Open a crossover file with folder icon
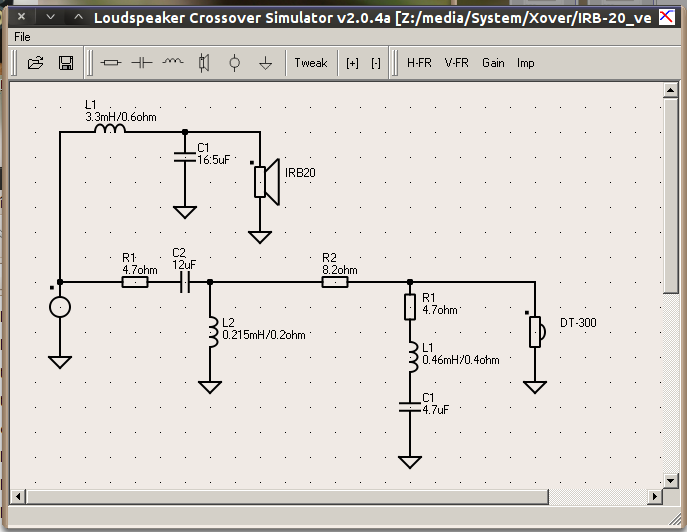687x532 pixels. [35, 63]
